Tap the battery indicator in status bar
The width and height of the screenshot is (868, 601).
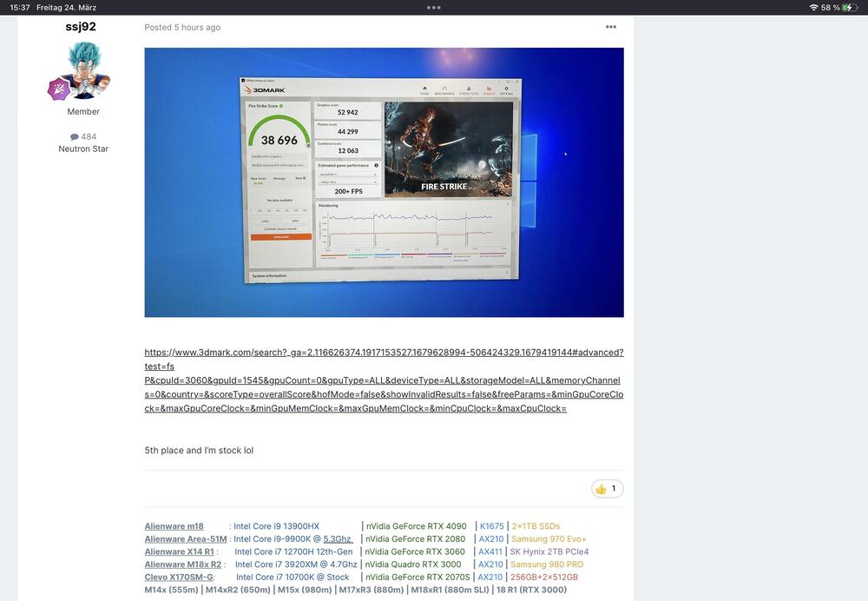pos(847,7)
